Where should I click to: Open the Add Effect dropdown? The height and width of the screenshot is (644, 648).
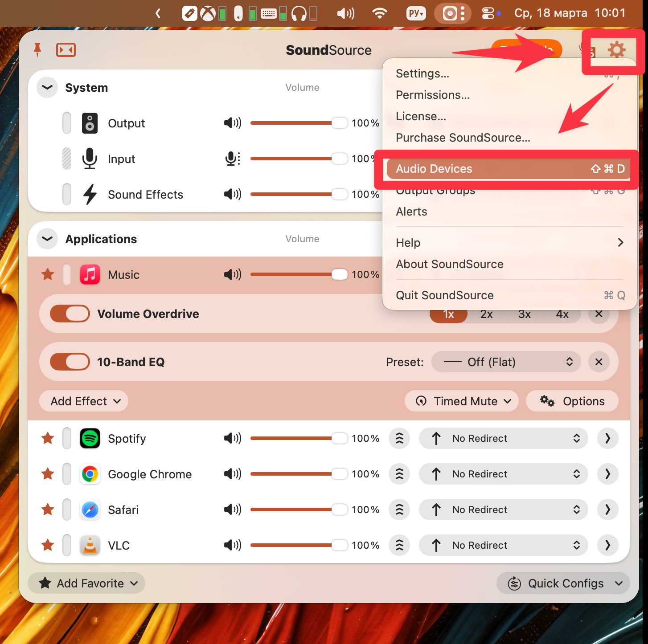[84, 401]
